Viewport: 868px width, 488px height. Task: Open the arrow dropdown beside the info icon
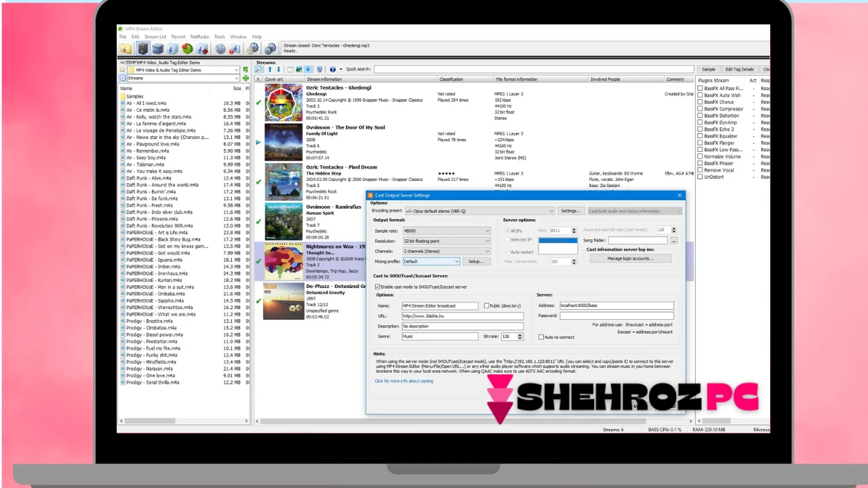pyautogui.click(x=340, y=69)
